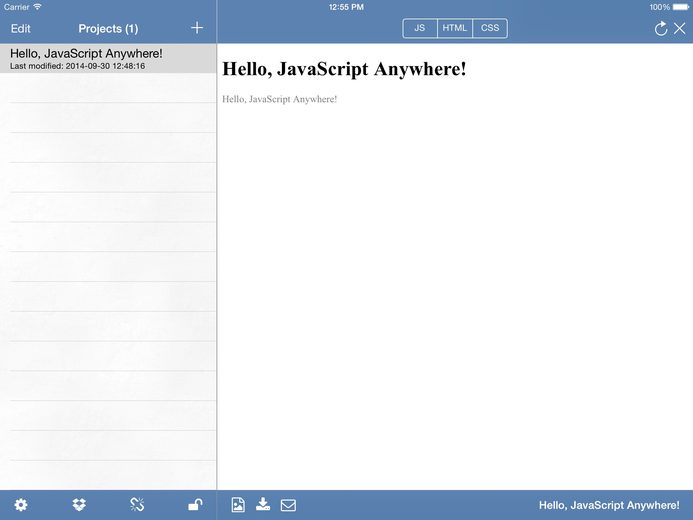Tap the image file icon

pos(238,505)
